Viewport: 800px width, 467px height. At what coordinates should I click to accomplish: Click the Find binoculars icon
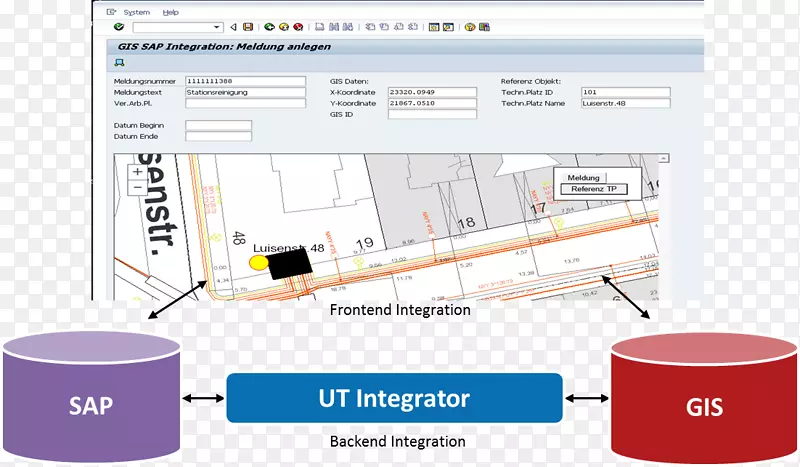[334, 27]
